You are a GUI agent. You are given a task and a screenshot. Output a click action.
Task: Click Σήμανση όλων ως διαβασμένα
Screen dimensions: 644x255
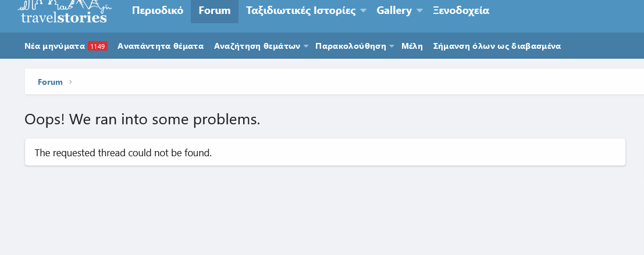point(497,46)
